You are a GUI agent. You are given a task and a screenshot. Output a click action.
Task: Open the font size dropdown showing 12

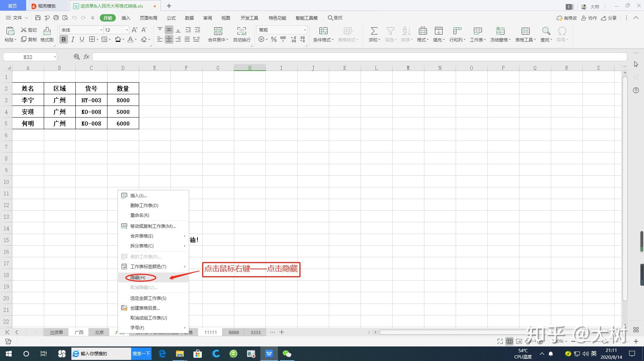[127, 30]
